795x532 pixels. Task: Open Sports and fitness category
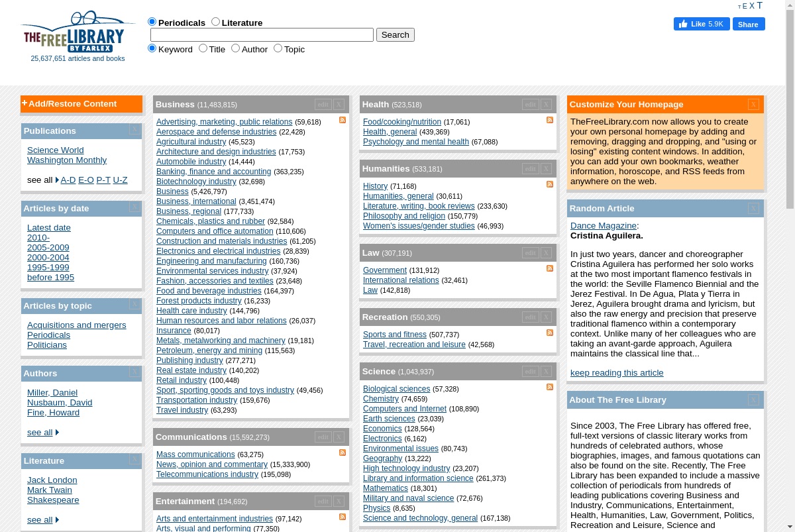(395, 335)
